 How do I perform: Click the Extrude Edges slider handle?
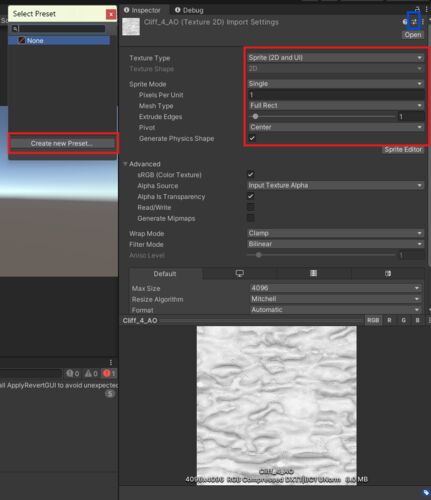click(x=255, y=116)
